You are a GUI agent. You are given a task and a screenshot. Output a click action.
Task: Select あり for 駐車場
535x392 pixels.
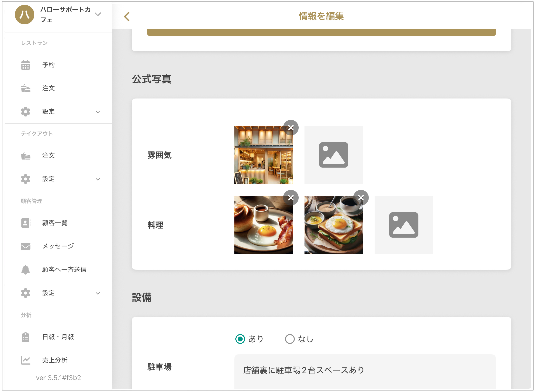click(240, 339)
